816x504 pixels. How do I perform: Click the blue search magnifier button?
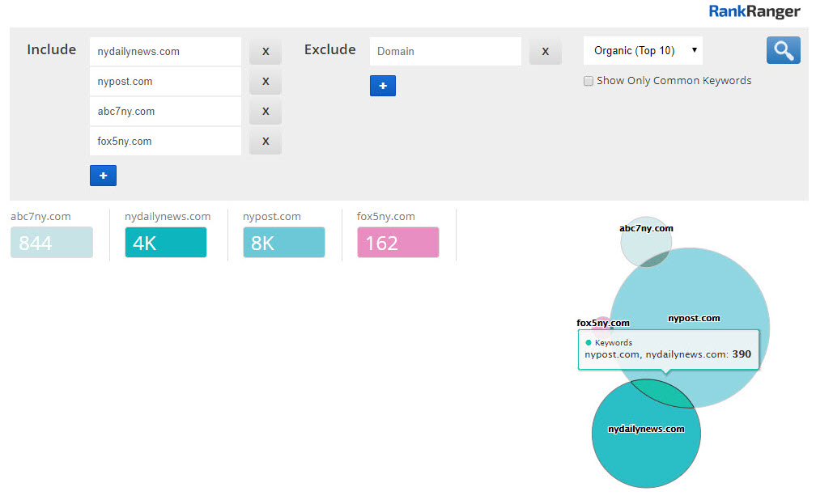coord(784,50)
